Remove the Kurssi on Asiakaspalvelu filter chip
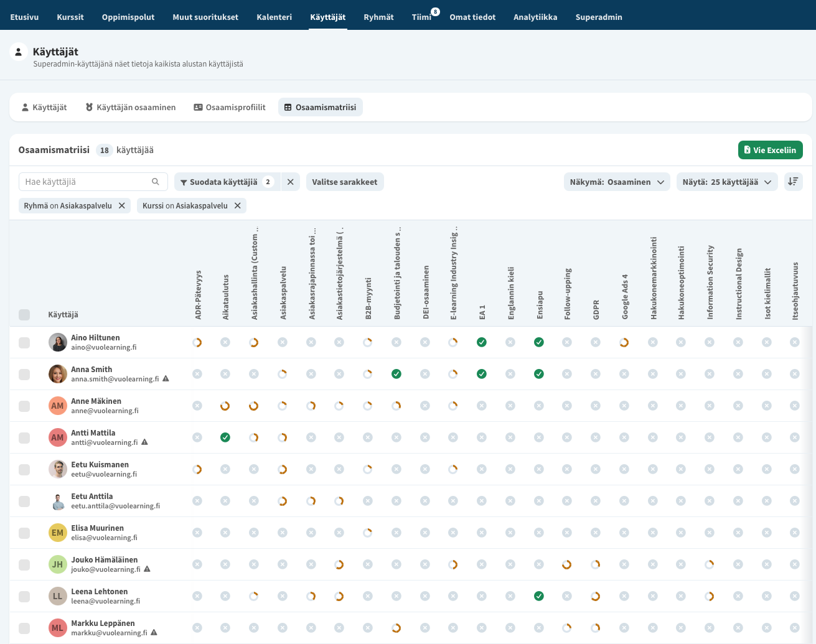The image size is (816, 644). (238, 205)
